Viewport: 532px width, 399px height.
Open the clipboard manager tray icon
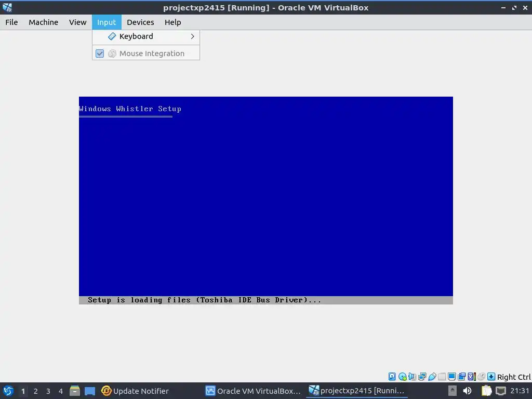(486, 391)
